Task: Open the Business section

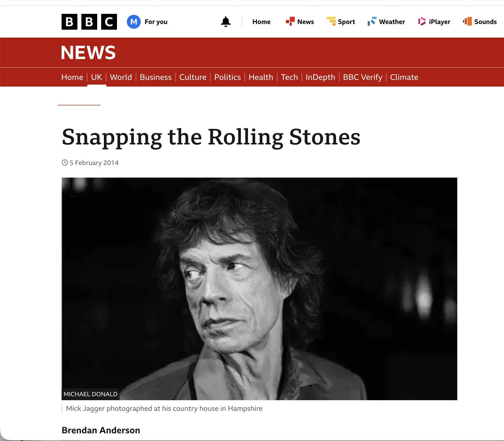Action: (x=156, y=77)
